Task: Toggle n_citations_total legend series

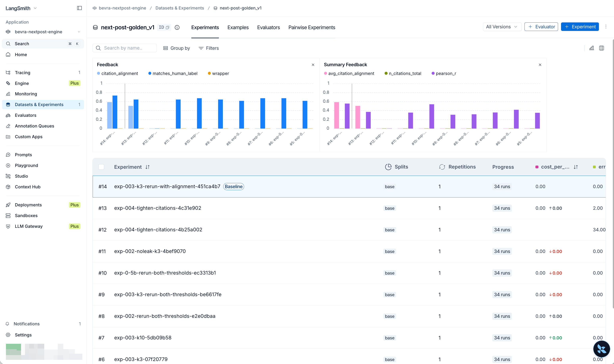Action: 403,73
